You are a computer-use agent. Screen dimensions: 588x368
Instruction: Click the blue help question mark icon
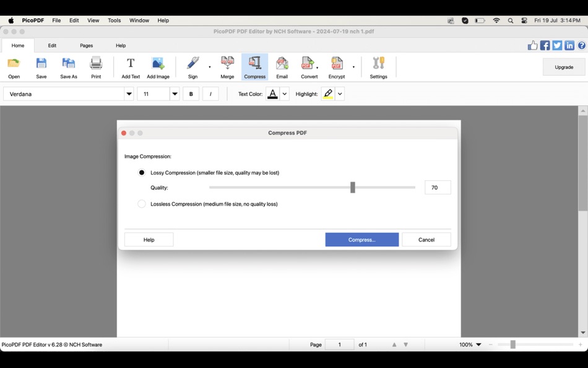pos(582,45)
